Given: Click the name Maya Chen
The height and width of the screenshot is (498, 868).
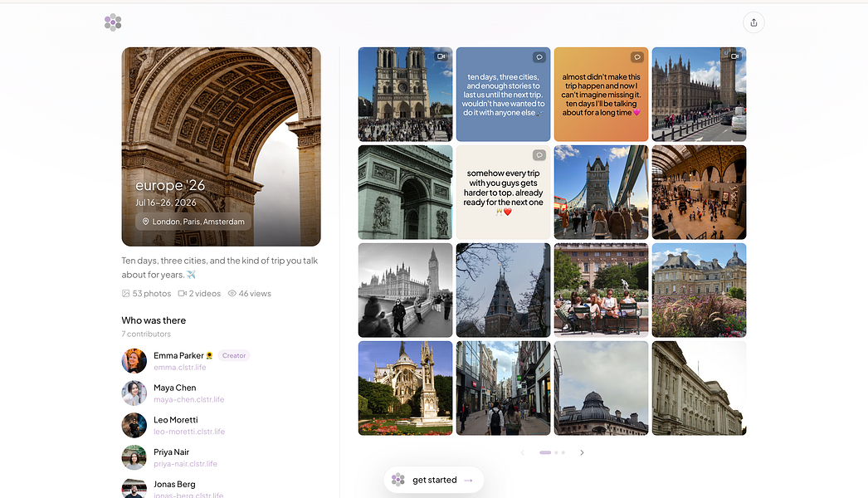Looking at the screenshot, I should tap(175, 388).
